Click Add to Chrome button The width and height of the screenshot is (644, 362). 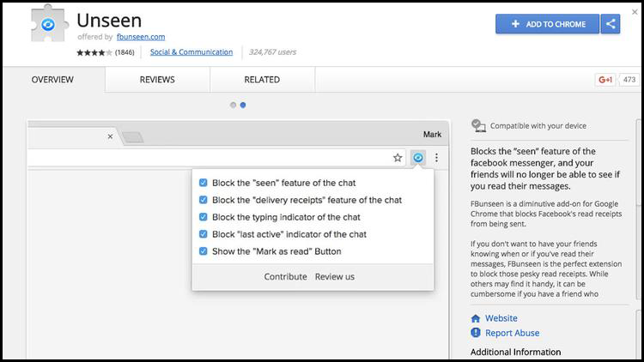(548, 24)
